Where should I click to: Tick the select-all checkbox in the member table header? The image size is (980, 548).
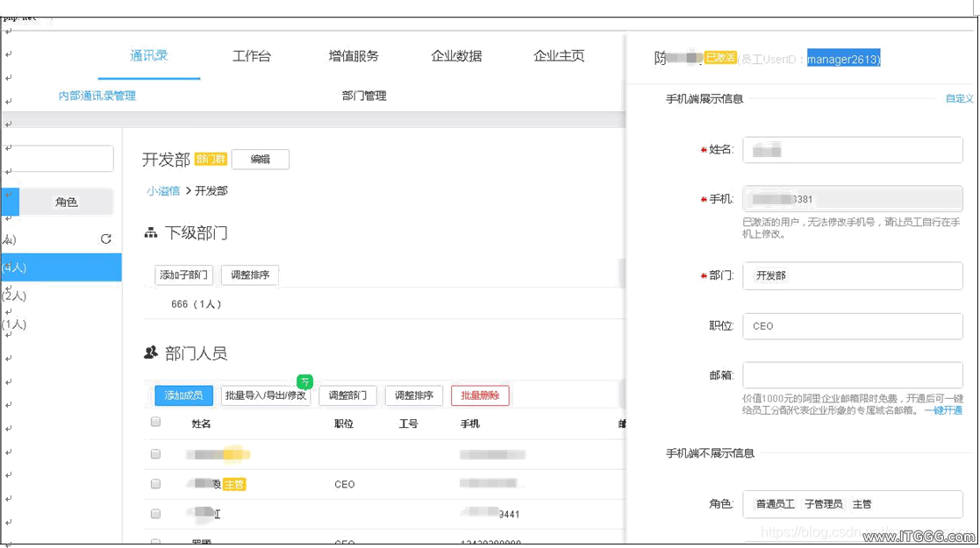point(155,422)
